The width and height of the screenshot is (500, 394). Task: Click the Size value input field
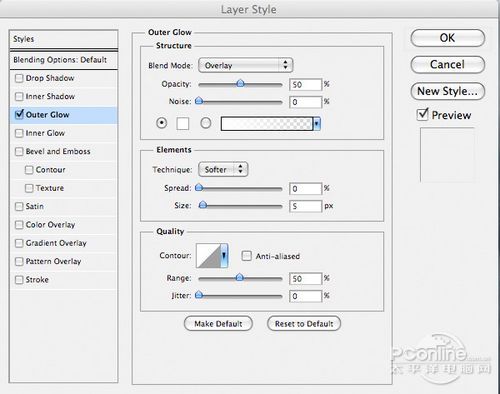tap(305, 206)
